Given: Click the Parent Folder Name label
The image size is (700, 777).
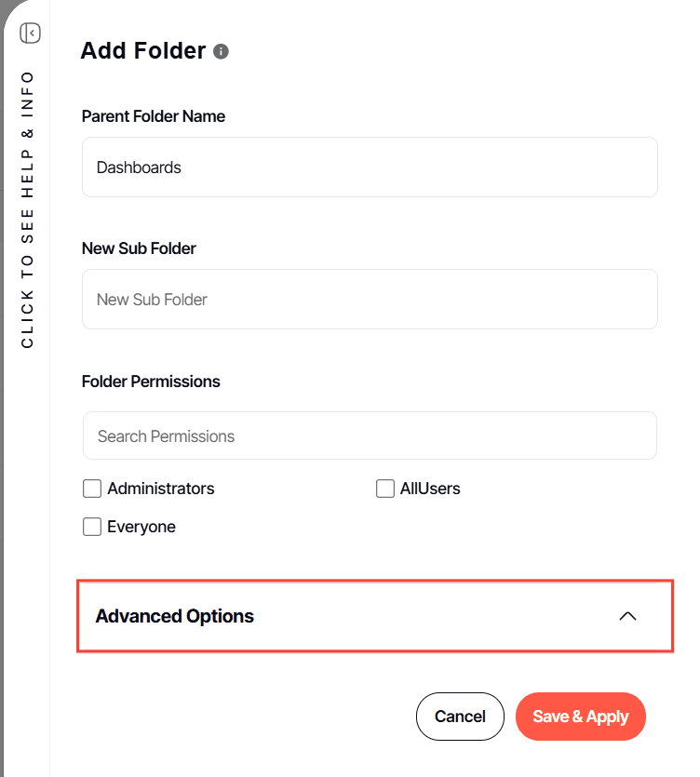Looking at the screenshot, I should pos(154,116).
